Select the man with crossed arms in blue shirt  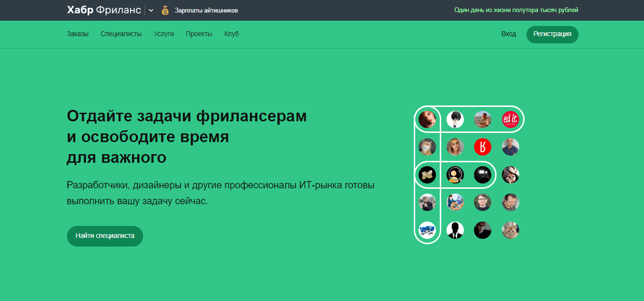[511, 147]
